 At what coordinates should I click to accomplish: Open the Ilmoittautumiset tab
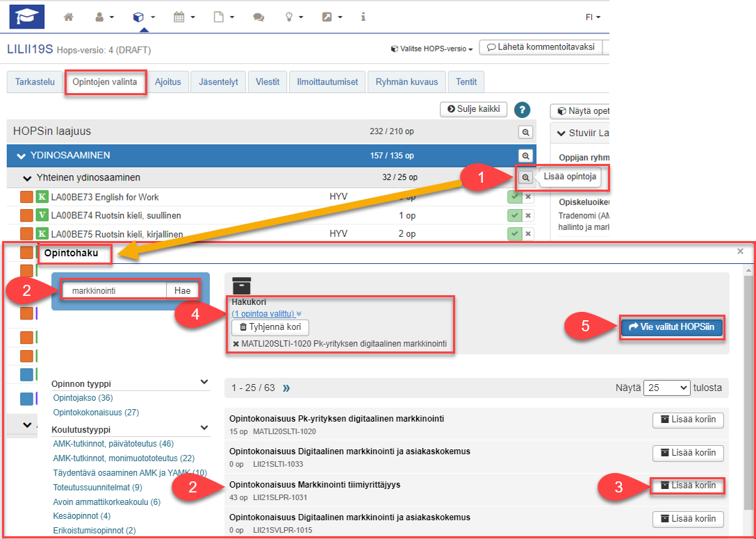[327, 82]
